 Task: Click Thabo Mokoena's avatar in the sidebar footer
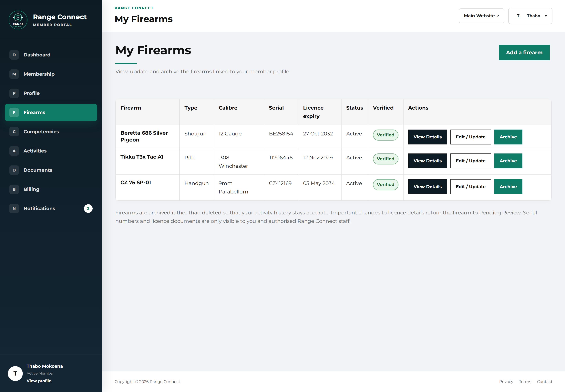[15, 373]
